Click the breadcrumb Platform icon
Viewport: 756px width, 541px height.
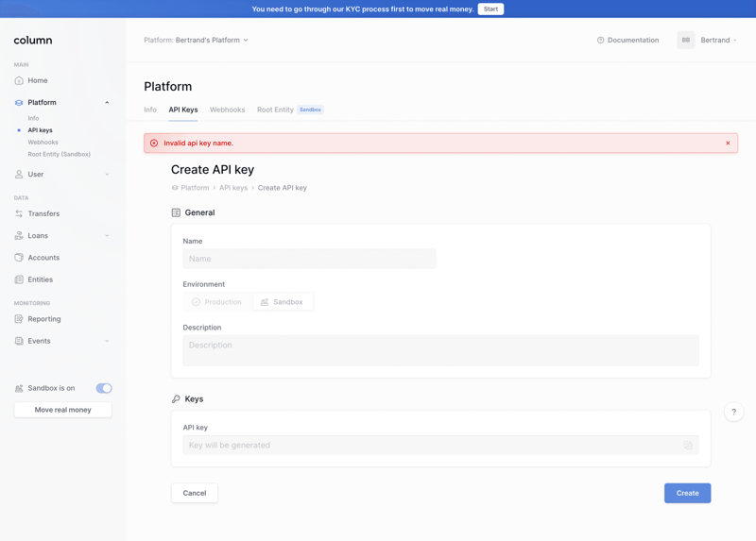coord(175,188)
